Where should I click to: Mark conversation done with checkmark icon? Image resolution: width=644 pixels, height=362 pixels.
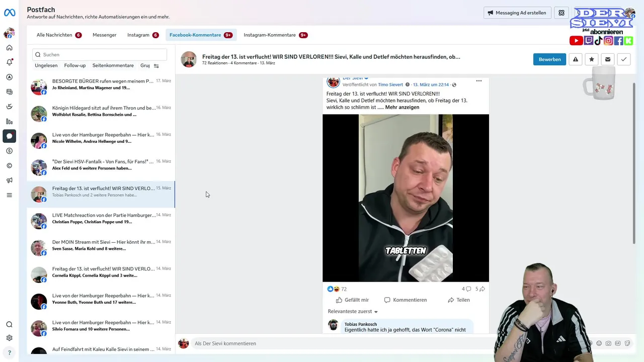click(x=624, y=59)
